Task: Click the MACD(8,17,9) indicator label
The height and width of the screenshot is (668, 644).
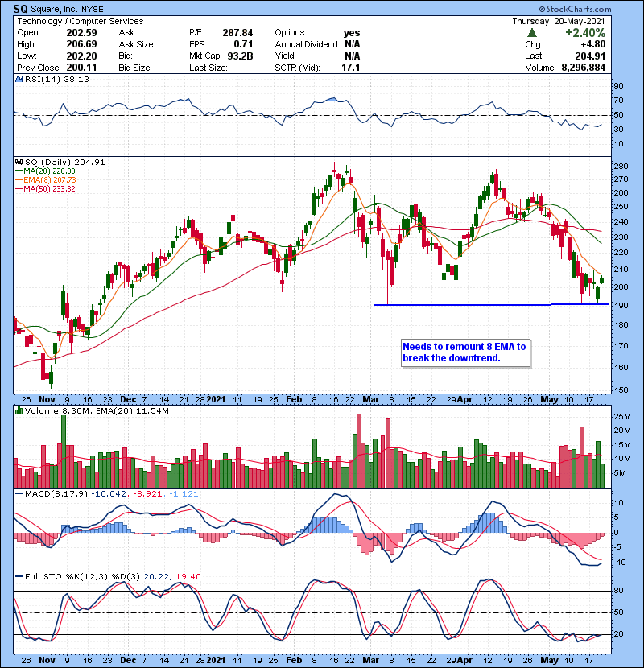Action: [56, 494]
